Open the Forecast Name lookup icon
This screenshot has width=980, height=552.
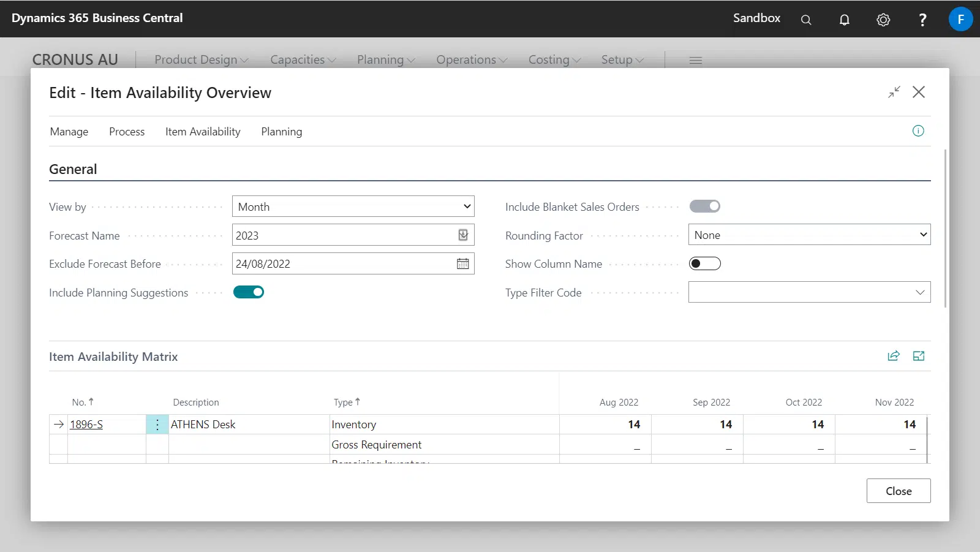[x=463, y=235]
